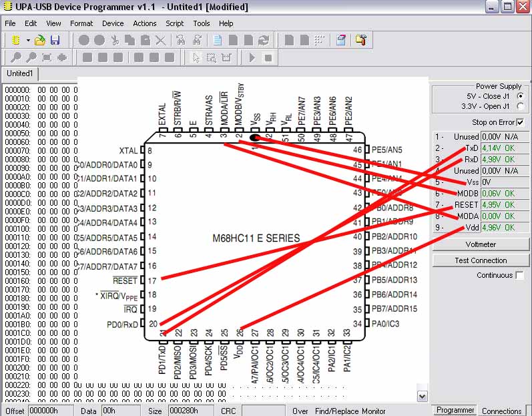Open the Format menu

click(81, 23)
